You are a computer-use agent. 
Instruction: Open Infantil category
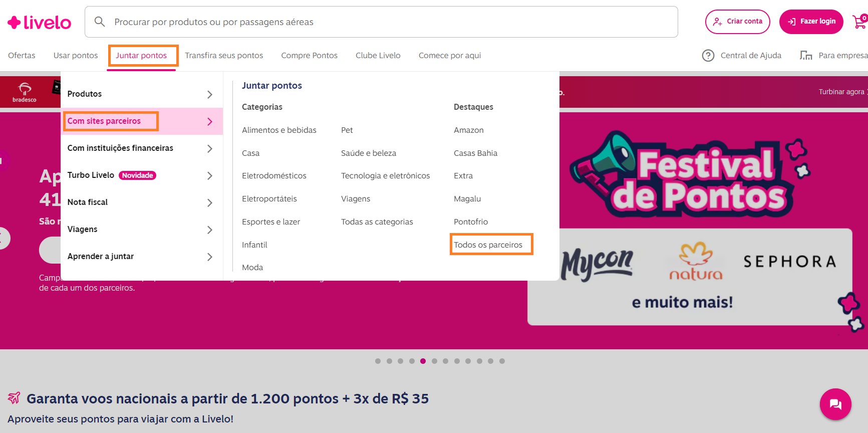pos(254,245)
